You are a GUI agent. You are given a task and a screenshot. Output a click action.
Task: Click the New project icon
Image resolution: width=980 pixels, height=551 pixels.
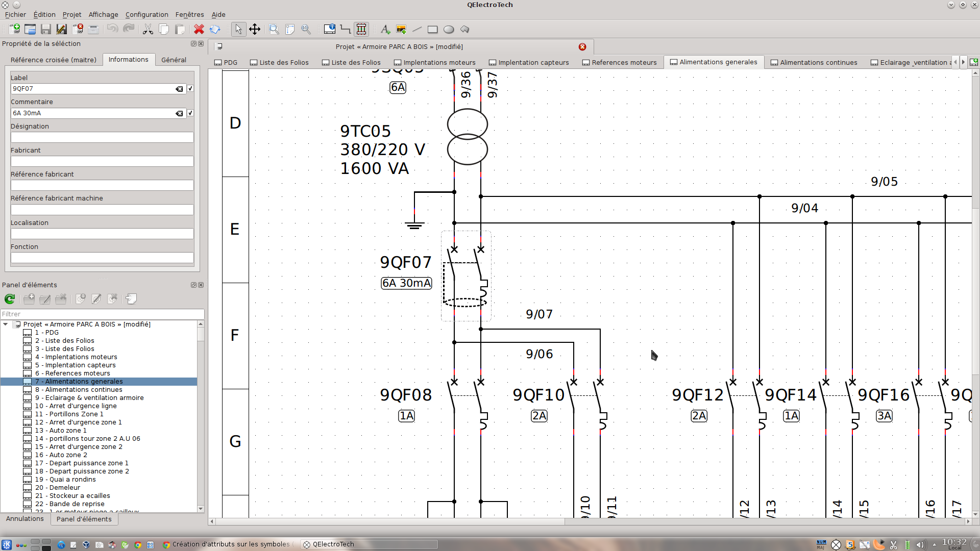(14, 29)
